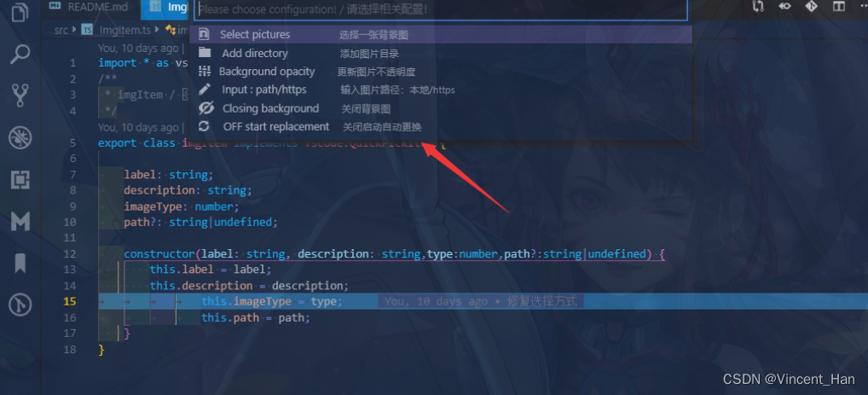
Task: Choose 'Select pictures' menu entry
Action: point(441,34)
